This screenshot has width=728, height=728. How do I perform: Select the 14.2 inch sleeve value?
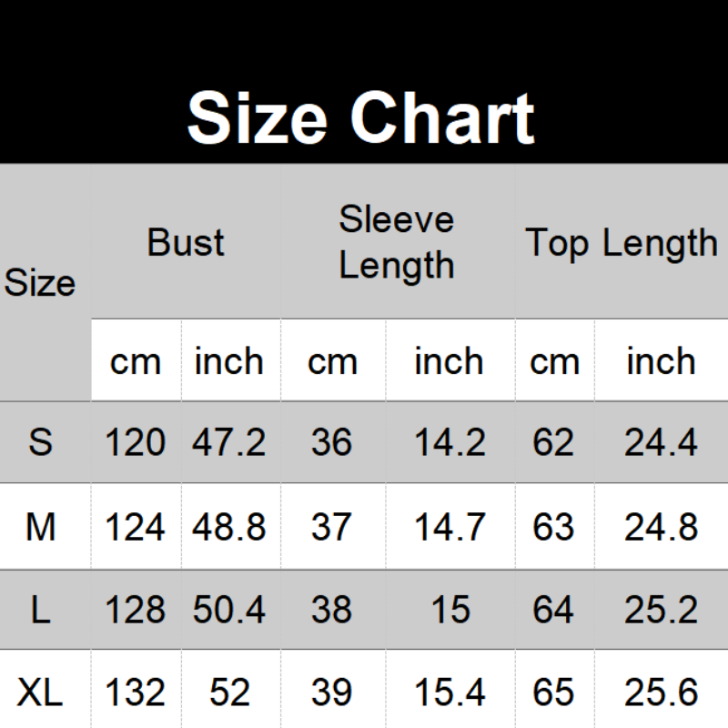click(x=450, y=443)
